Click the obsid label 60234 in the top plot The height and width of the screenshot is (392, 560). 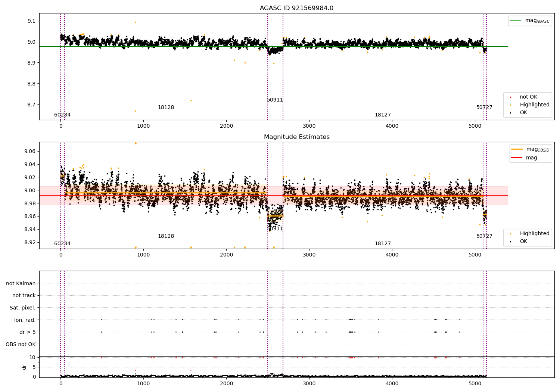(x=62, y=115)
